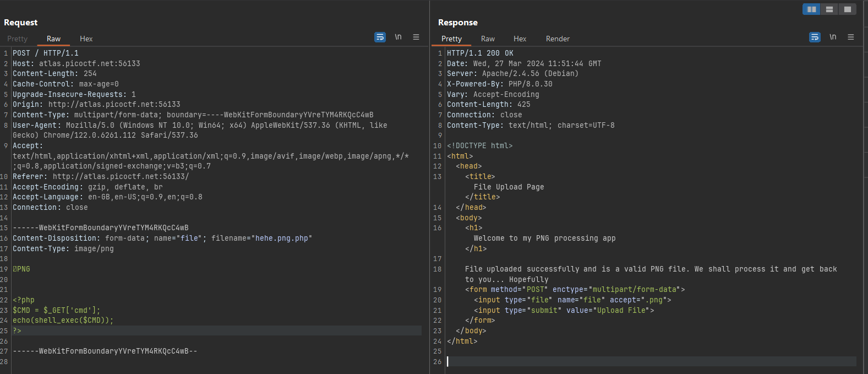The height and width of the screenshot is (374, 868).
Task: Select the Pretty tab in Request panel
Action: point(17,39)
